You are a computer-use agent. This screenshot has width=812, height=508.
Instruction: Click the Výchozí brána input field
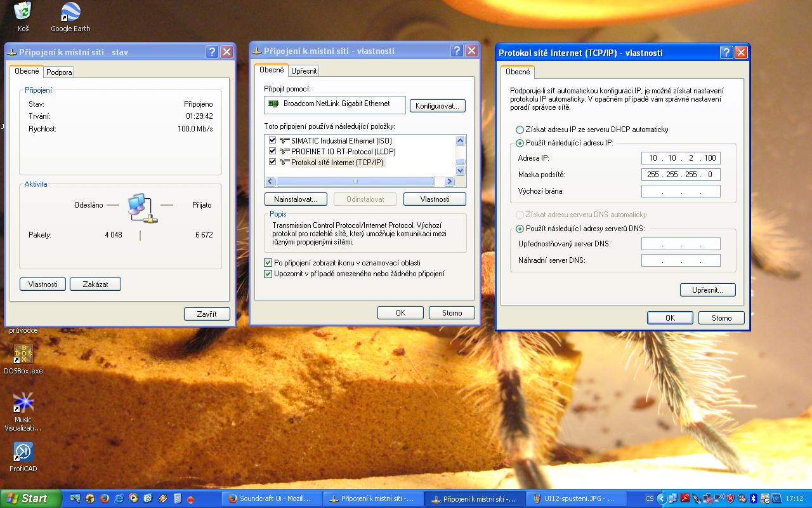(x=681, y=191)
